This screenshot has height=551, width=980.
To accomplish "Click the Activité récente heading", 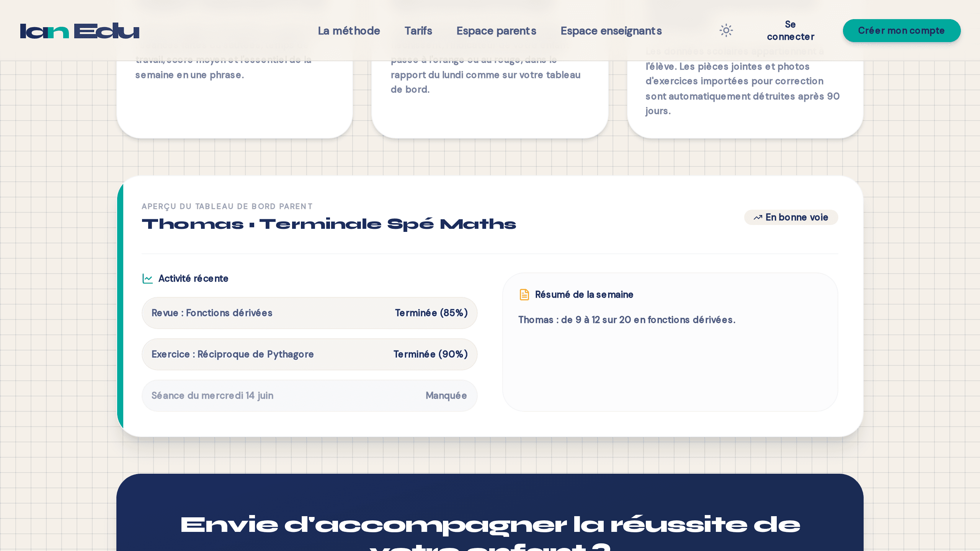I will [193, 279].
